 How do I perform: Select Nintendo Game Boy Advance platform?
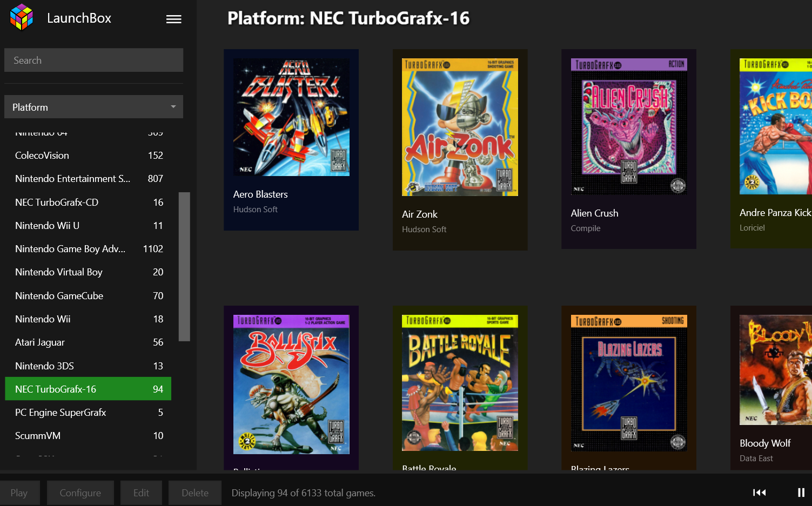tap(88, 249)
